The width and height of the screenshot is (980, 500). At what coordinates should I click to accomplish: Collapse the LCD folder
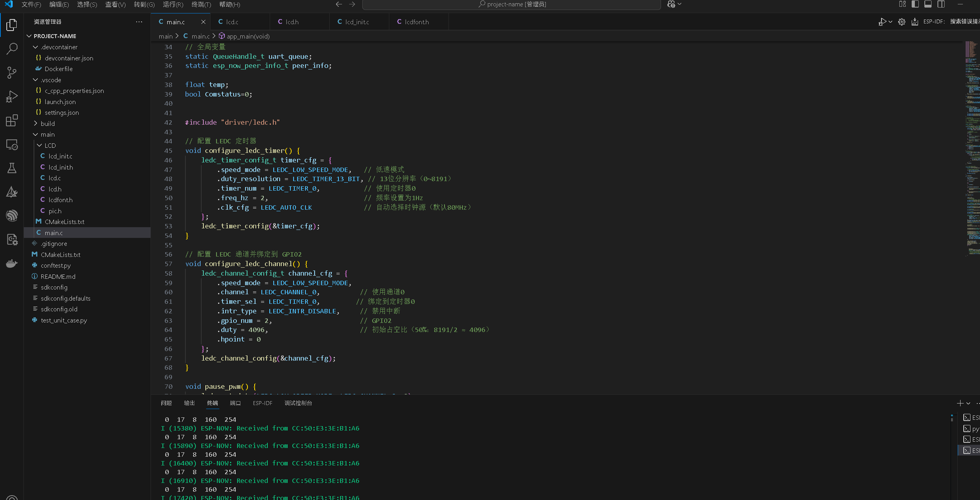point(39,145)
